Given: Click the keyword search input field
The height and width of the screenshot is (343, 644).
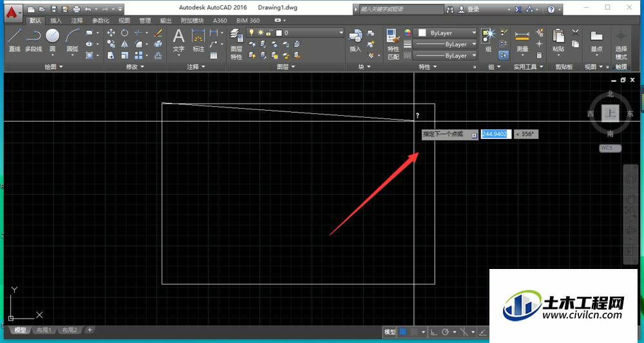Looking at the screenshot, I should click(401, 9).
